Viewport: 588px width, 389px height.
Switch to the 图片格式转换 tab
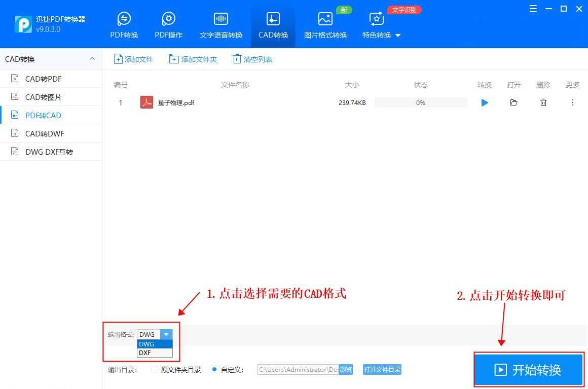(x=325, y=24)
